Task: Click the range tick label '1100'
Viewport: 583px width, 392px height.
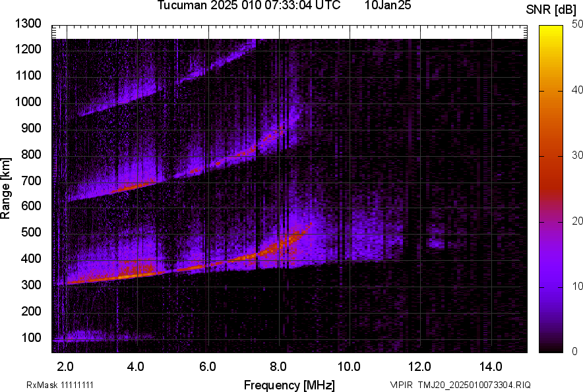Action: pos(28,75)
